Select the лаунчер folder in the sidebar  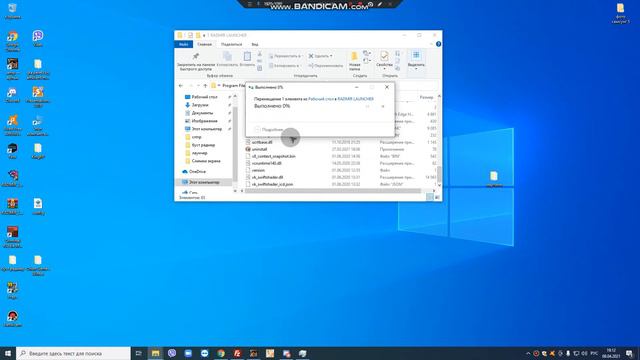199,153
